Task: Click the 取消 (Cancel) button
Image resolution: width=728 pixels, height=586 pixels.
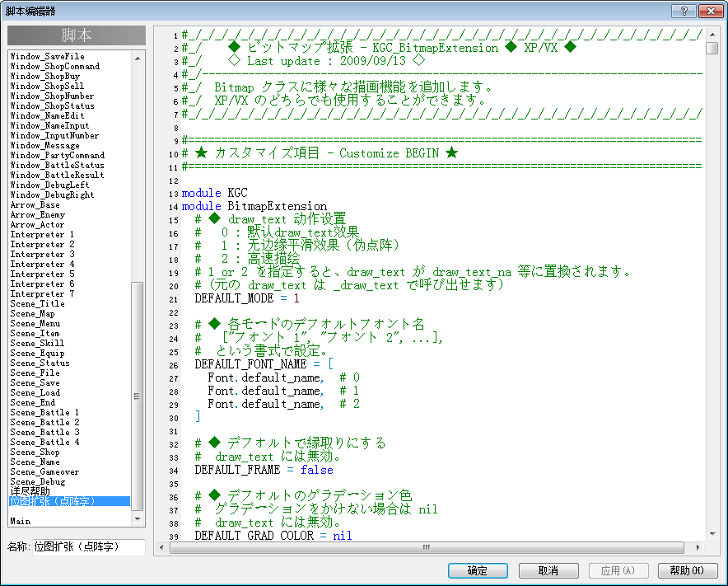Action: tap(548, 570)
